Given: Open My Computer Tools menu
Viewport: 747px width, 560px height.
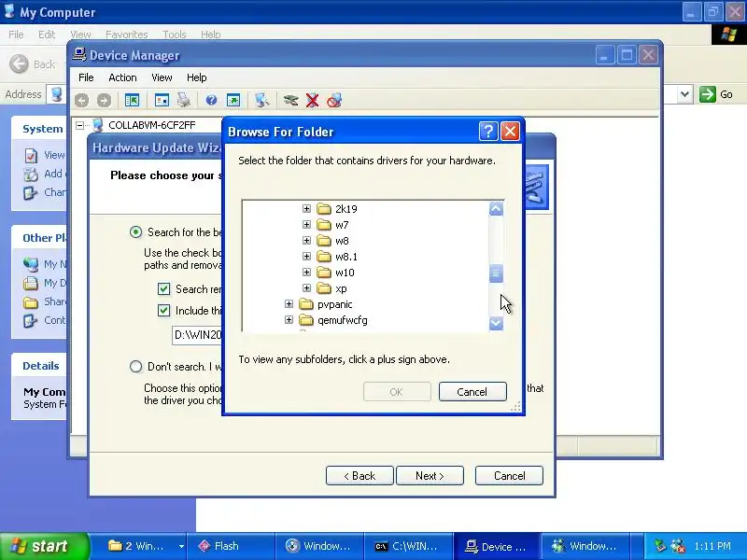Looking at the screenshot, I should pyautogui.click(x=175, y=35).
